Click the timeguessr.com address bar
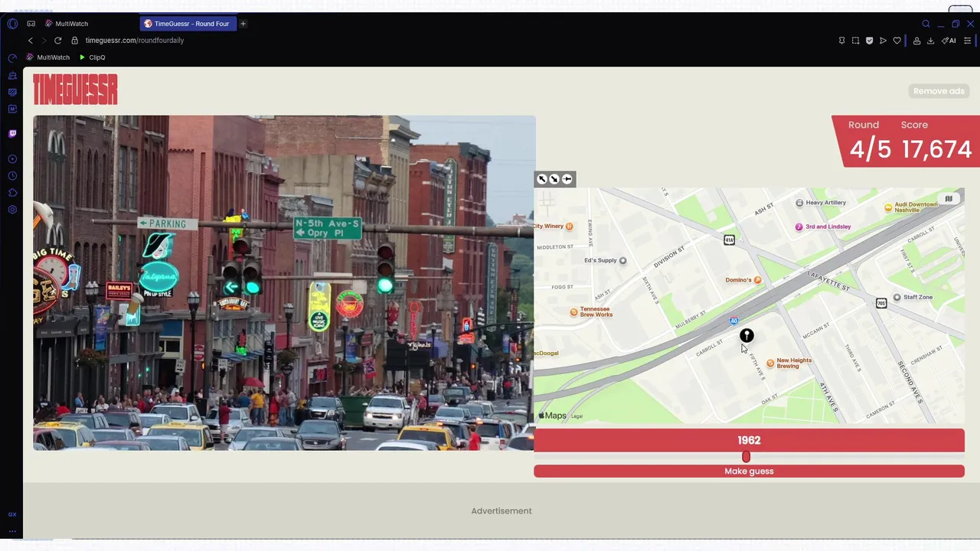980x551 pixels. click(x=135, y=41)
